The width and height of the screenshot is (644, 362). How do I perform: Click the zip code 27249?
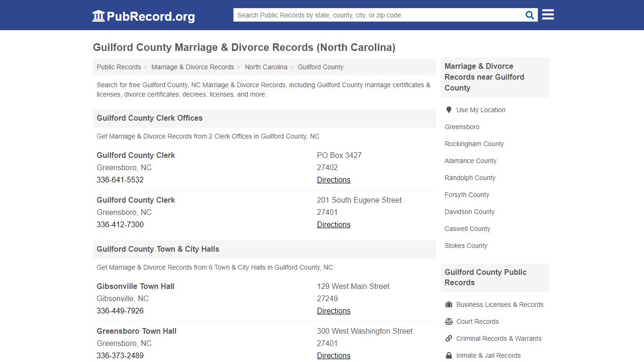[327, 298]
